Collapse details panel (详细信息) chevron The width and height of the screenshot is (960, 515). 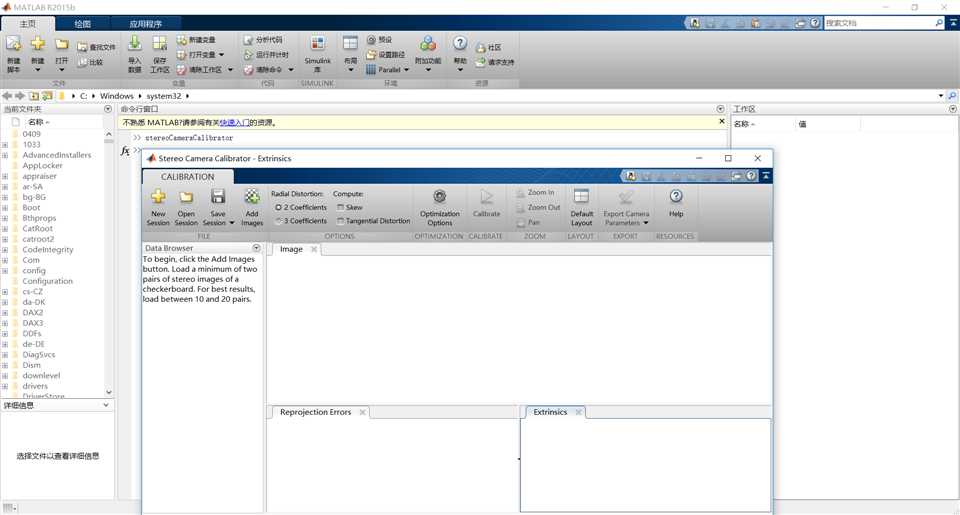106,405
